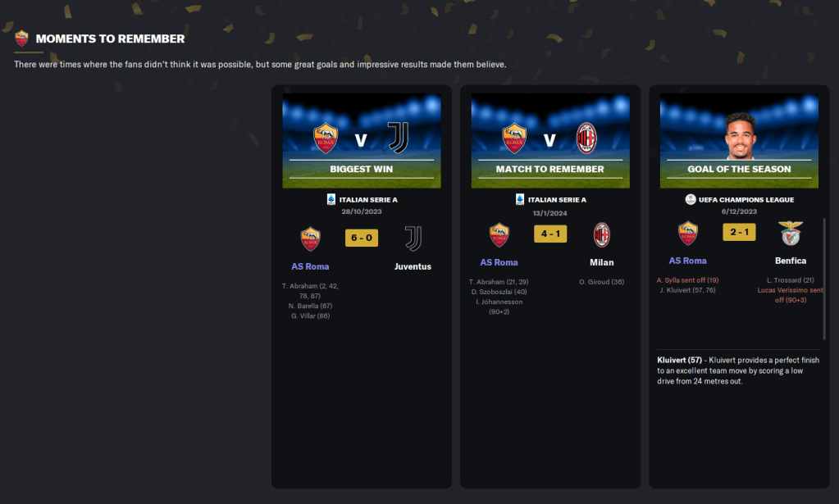Open the 2 - 1 score result

click(739, 232)
